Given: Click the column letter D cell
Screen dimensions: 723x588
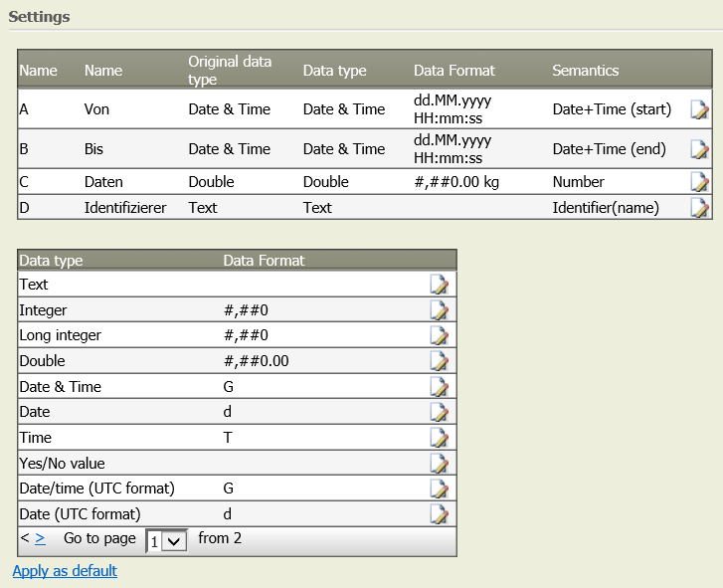Looking at the screenshot, I should point(25,208).
